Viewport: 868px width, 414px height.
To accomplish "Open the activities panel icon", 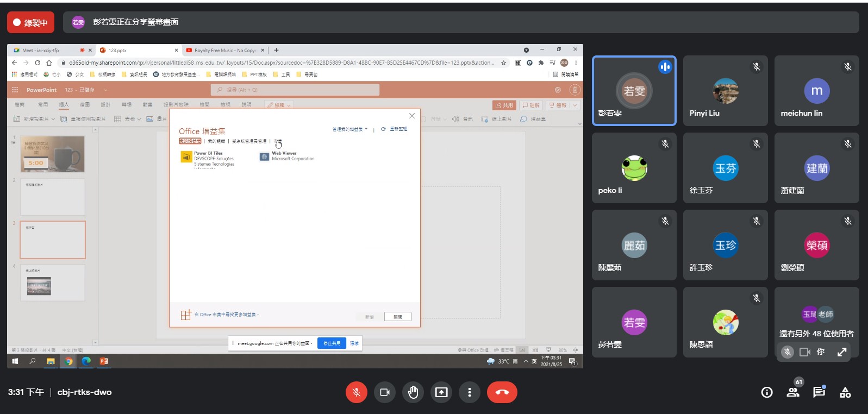I will point(845,392).
